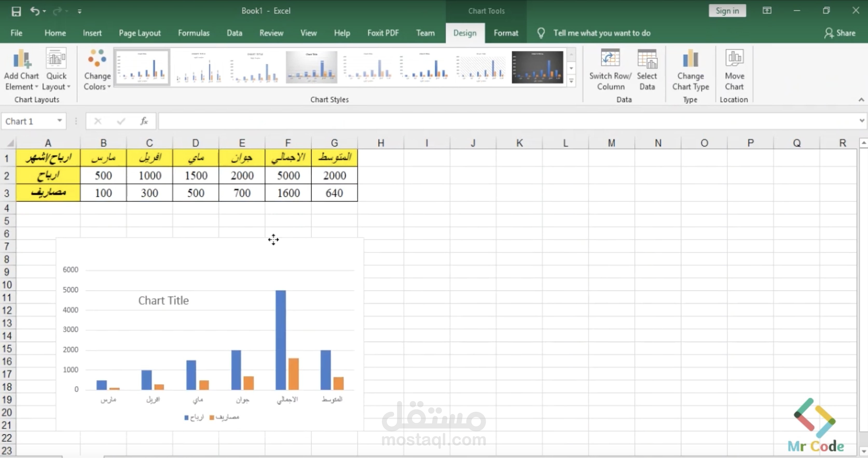Viewport: 868px width, 458px height.
Task: Select row 4 header
Action: click(x=7, y=208)
